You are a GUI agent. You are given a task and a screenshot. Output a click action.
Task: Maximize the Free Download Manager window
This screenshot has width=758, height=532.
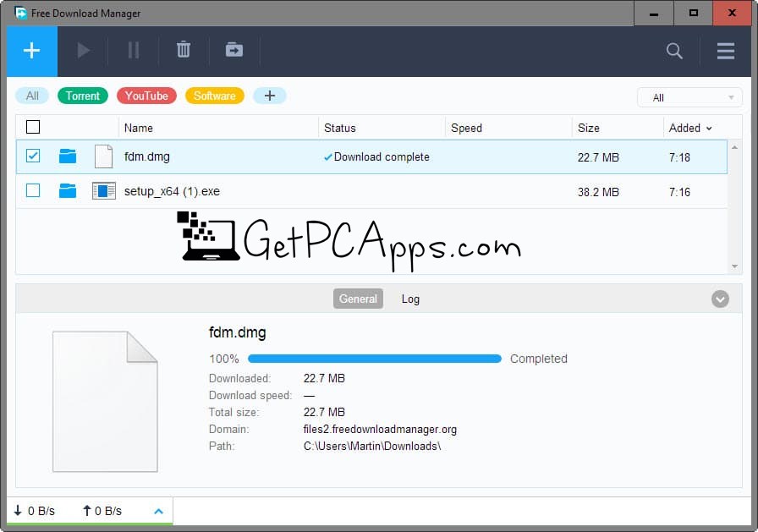pos(693,13)
